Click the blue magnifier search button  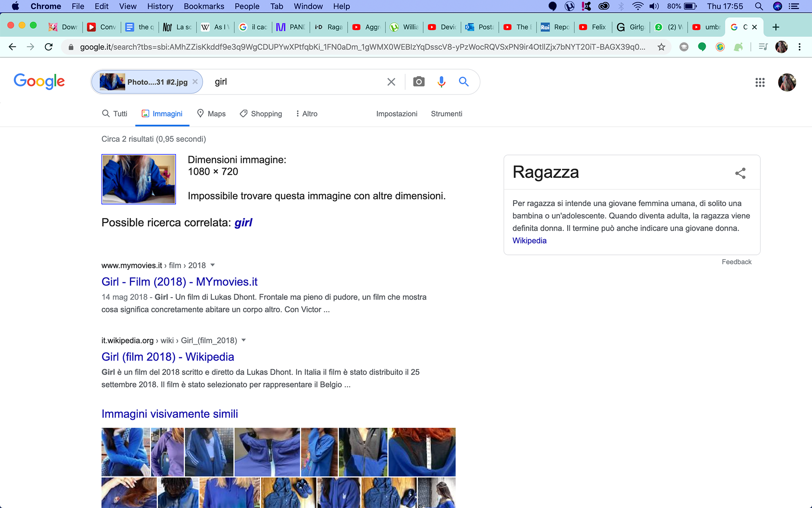pyautogui.click(x=464, y=82)
